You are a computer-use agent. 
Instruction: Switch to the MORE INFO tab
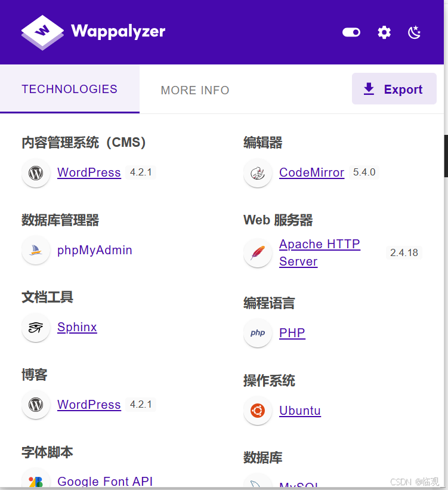(x=195, y=90)
